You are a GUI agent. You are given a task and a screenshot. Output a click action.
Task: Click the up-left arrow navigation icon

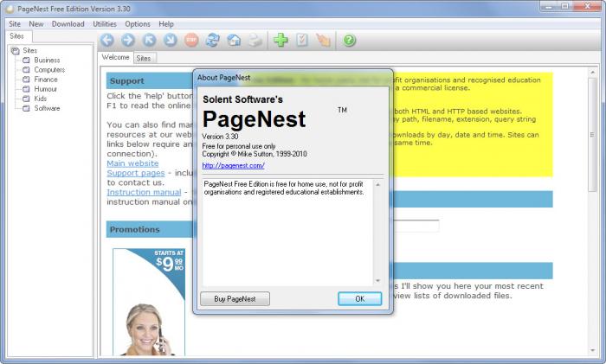[x=149, y=40]
